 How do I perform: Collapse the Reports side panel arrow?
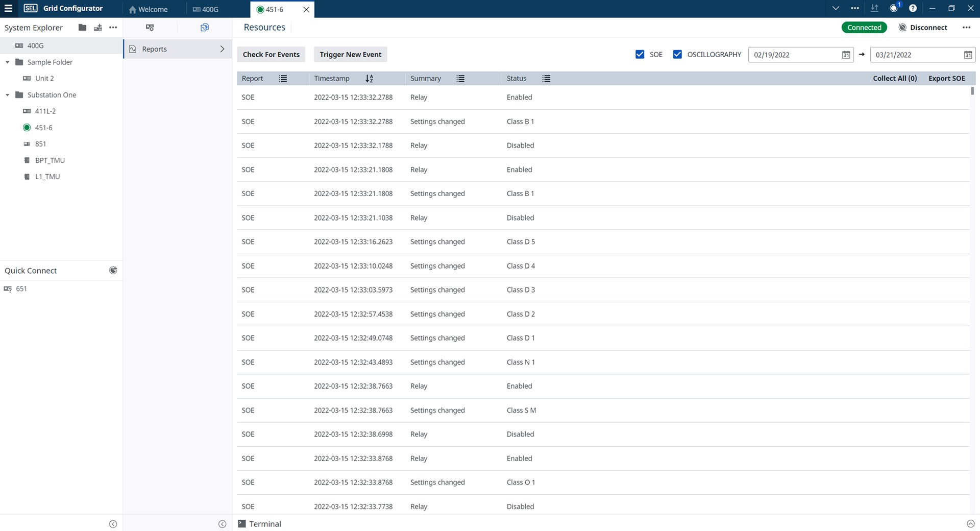[223, 524]
